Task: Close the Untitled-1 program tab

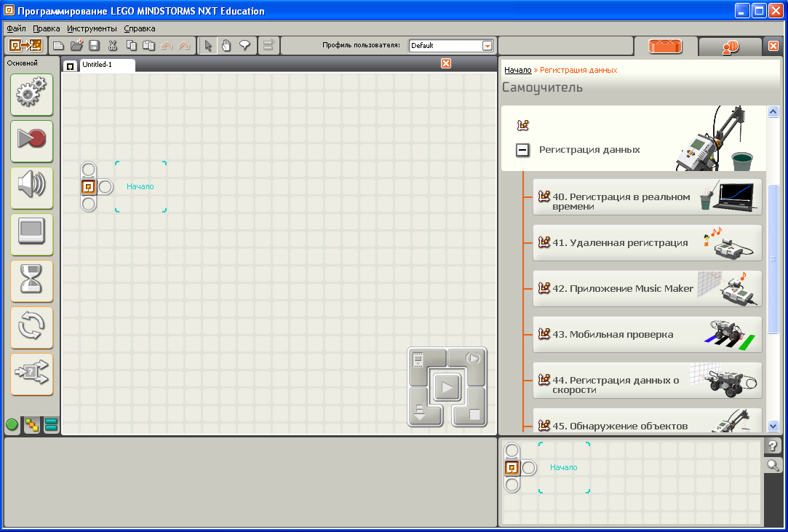Action: (x=446, y=63)
